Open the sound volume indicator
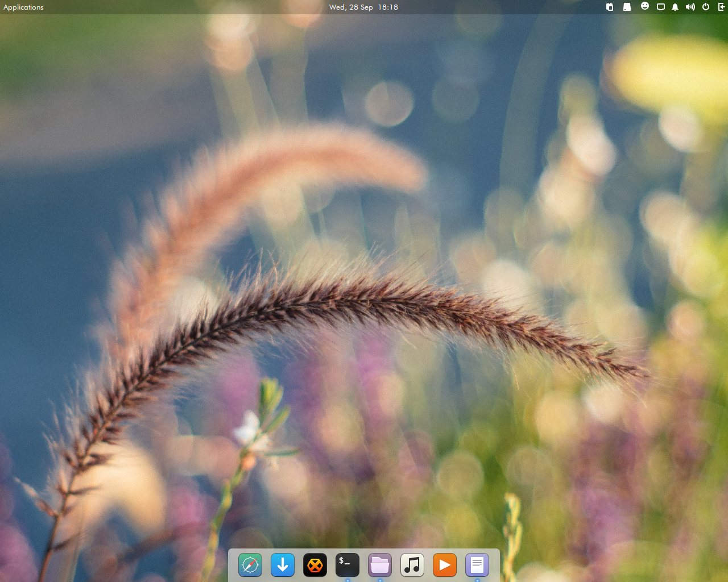 point(690,7)
